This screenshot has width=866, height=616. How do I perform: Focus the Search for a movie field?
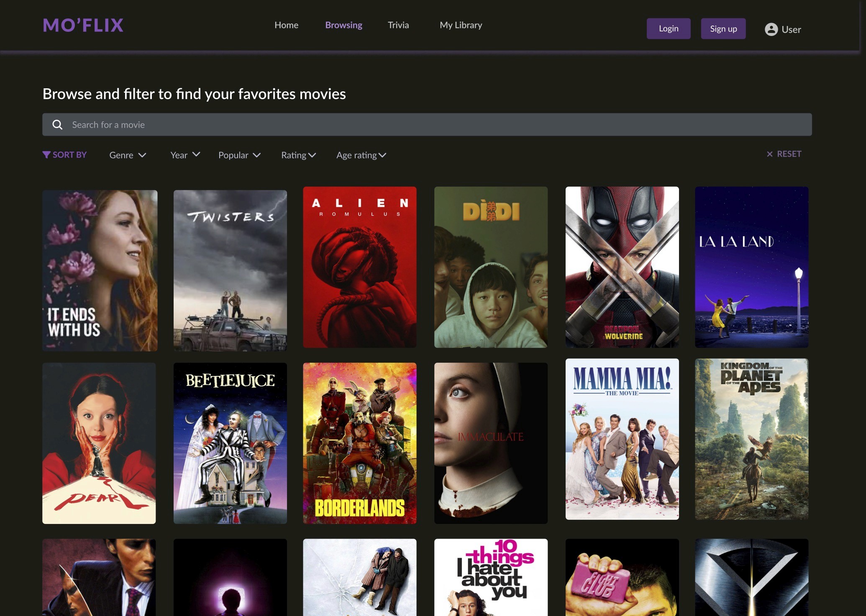[427, 125]
